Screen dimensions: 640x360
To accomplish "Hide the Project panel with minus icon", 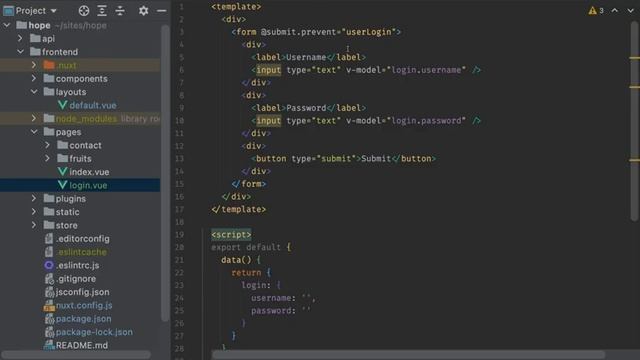I will coord(162,11).
